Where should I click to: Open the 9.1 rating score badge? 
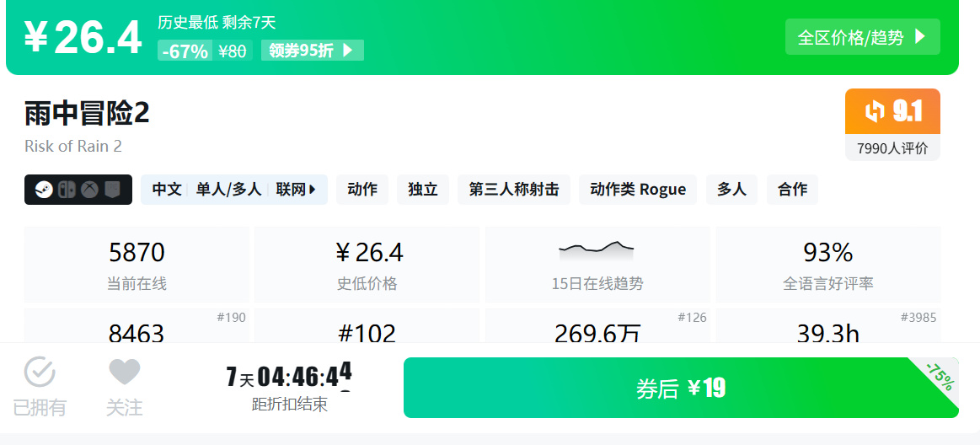(x=892, y=111)
